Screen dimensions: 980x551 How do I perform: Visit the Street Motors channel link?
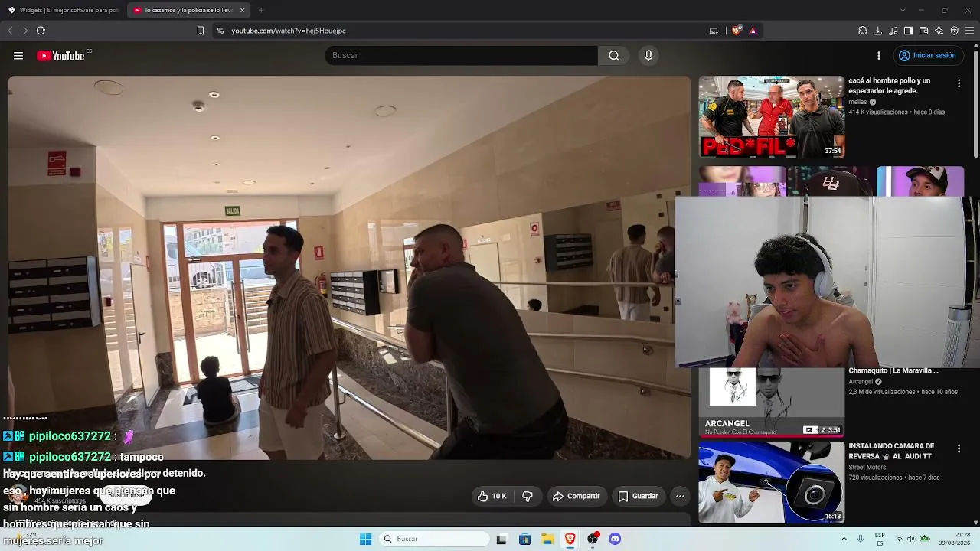click(867, 468)
